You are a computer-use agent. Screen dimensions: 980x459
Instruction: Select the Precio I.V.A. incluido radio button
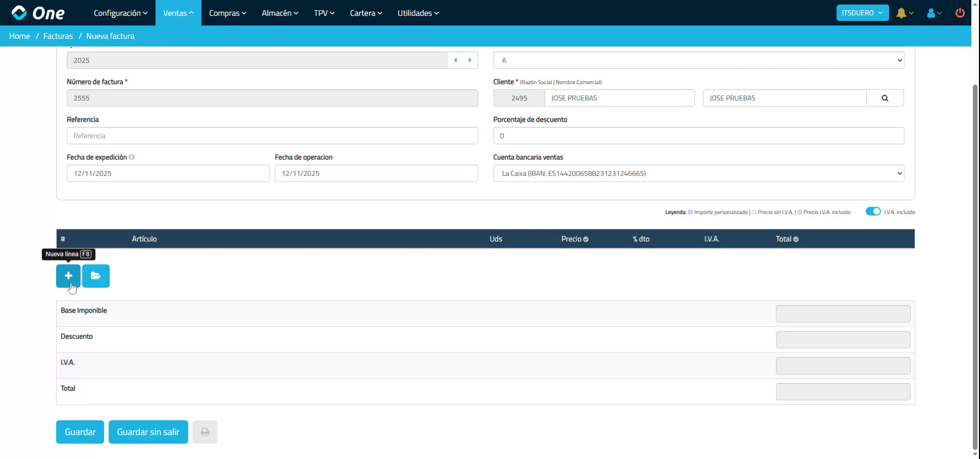(x=800, y=212)
